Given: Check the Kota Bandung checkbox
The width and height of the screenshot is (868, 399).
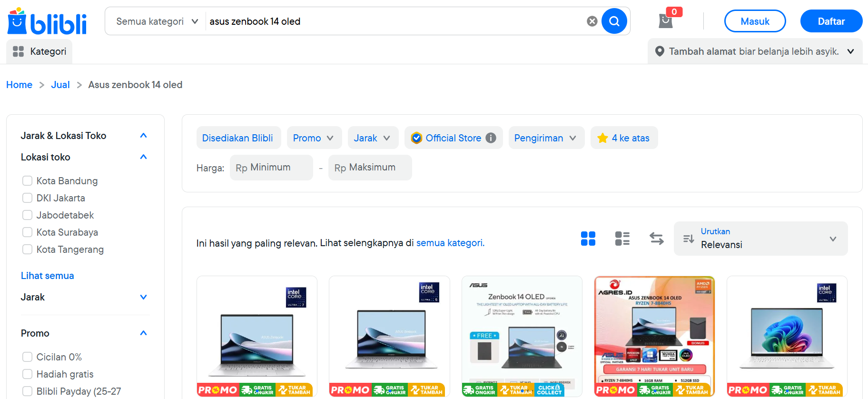Looking at the screenshot, I should click(x=28, y=181).
